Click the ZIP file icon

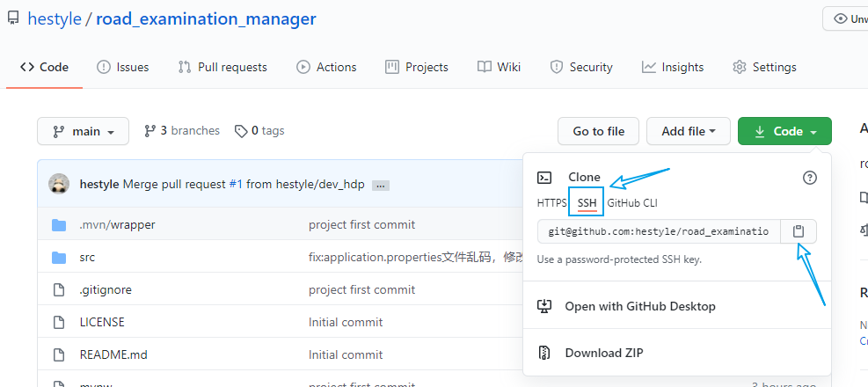point(544,353)
